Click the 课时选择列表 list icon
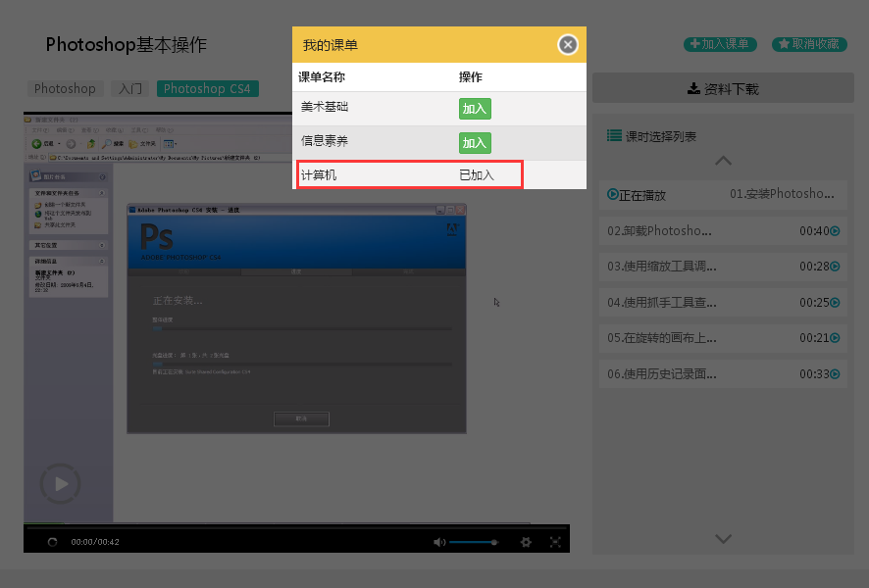 click(x=614, y=135)
